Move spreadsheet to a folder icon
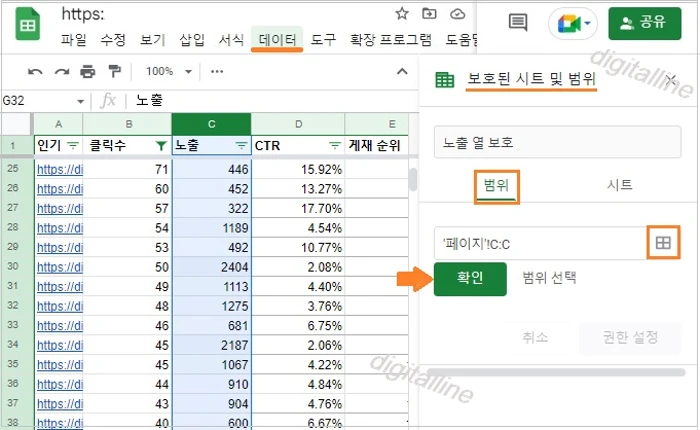The image size is (700, 430). (429, 14)
